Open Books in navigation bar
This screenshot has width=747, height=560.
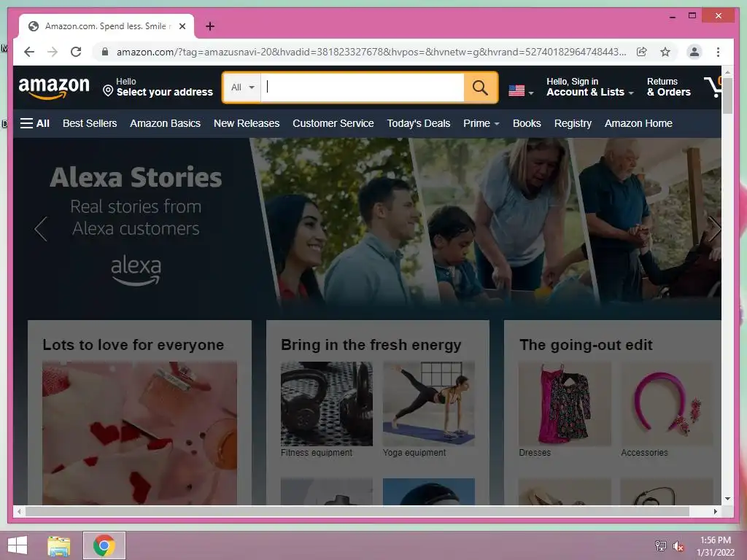[527, 123]
